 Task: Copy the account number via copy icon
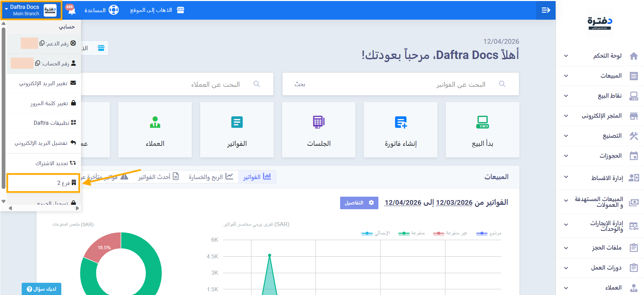coord(38,63)
